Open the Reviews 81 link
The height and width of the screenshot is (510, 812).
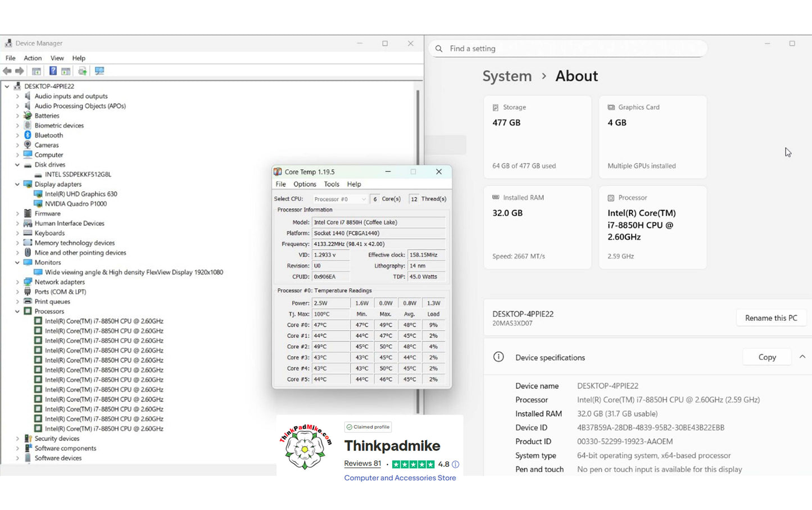(362, 463)
